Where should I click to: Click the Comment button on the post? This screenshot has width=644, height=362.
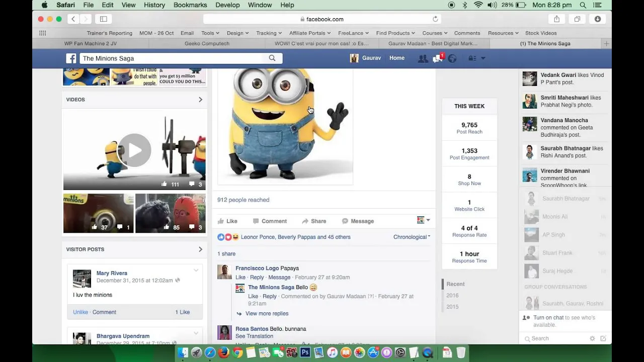(270, 221)
